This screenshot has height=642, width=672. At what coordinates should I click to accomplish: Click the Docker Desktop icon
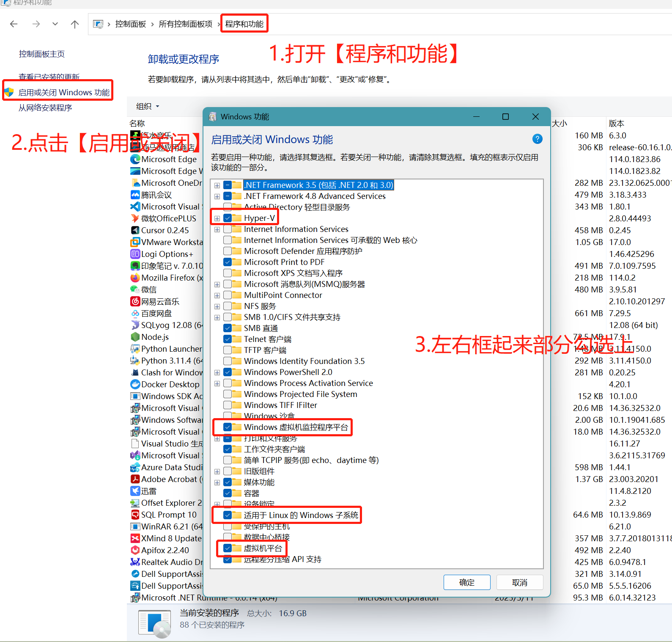pyautogui.click(x=135, y=384)
